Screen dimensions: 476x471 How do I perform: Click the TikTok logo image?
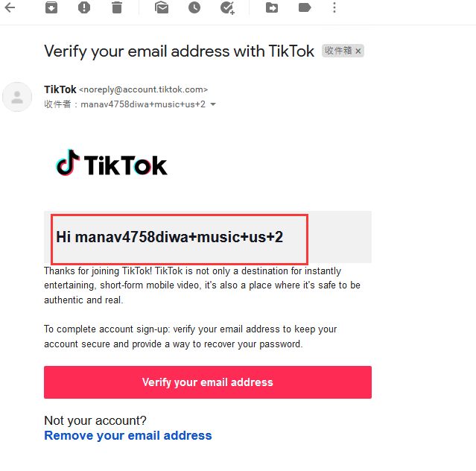[x=111, y=163]
